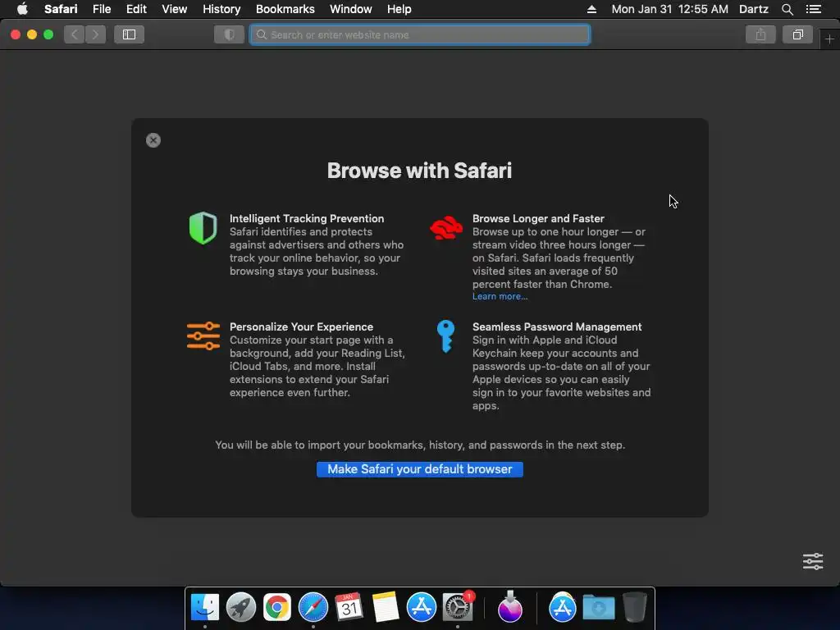Open the Window menu
Screen dimensions: 840x630
point(351,9)
